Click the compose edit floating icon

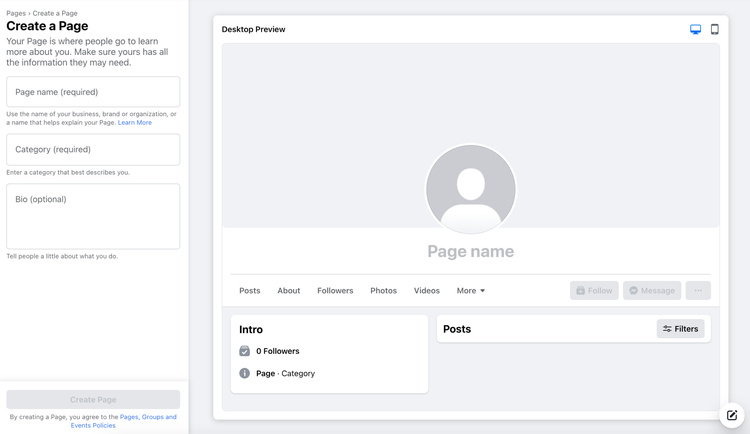click(732, 415)
